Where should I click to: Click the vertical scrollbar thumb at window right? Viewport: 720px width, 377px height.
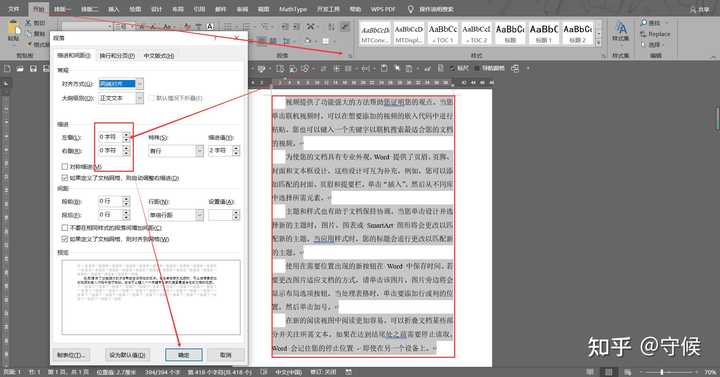coord(717,119)
